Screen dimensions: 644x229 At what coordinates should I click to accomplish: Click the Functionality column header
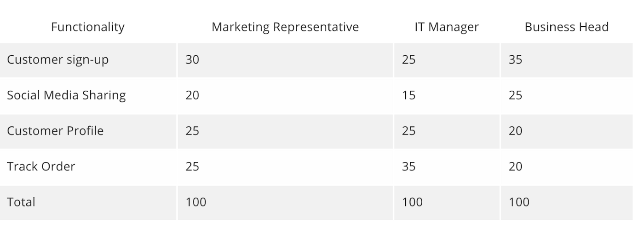[87, 27]
